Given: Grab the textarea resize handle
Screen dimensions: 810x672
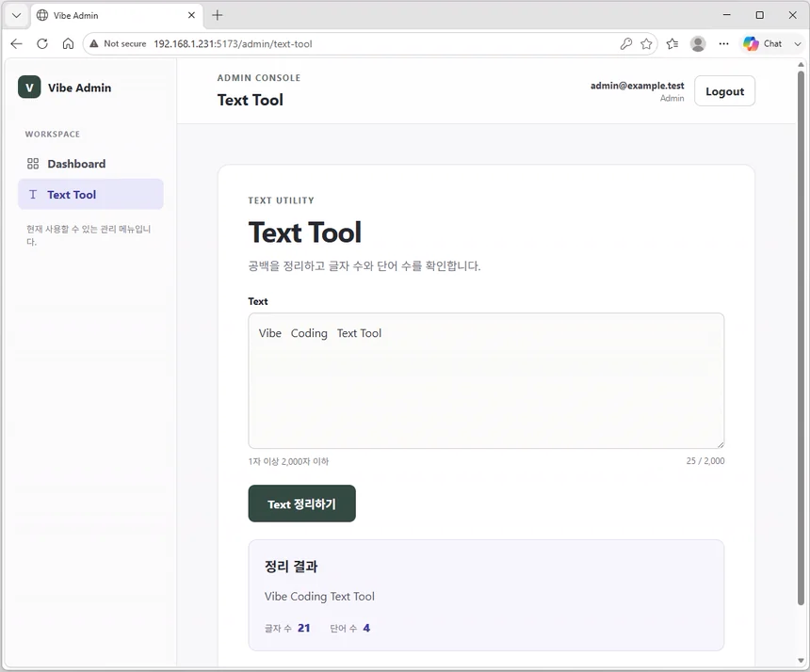Looking at the screenshot, I should pos(721,444).
